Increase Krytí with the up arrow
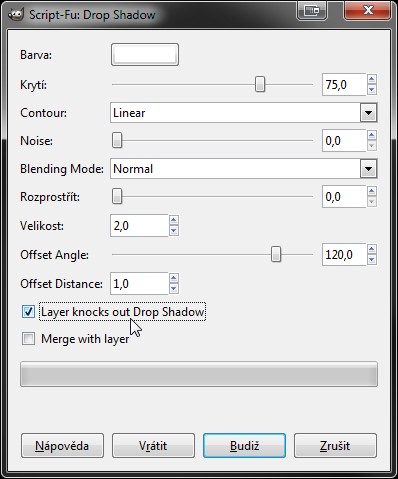The image size is (398, 479). pyautogui.click(x=372, y=79)
